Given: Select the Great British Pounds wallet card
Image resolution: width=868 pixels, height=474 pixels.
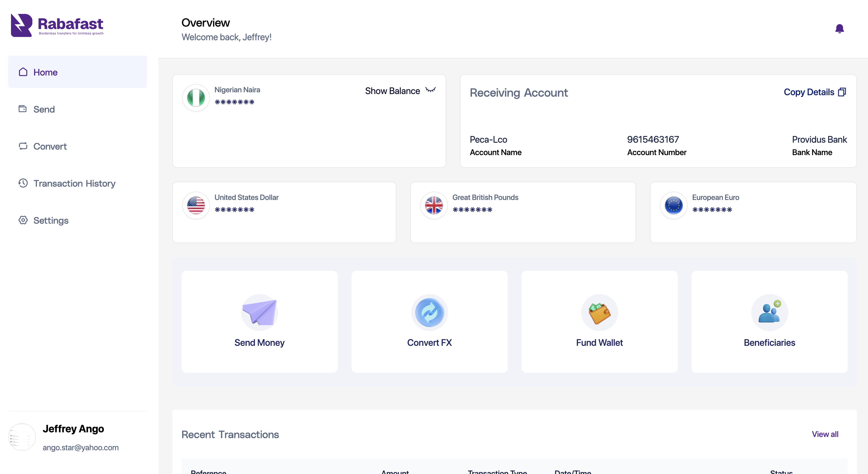Looking at the screenshot, I should pos(522,212).
